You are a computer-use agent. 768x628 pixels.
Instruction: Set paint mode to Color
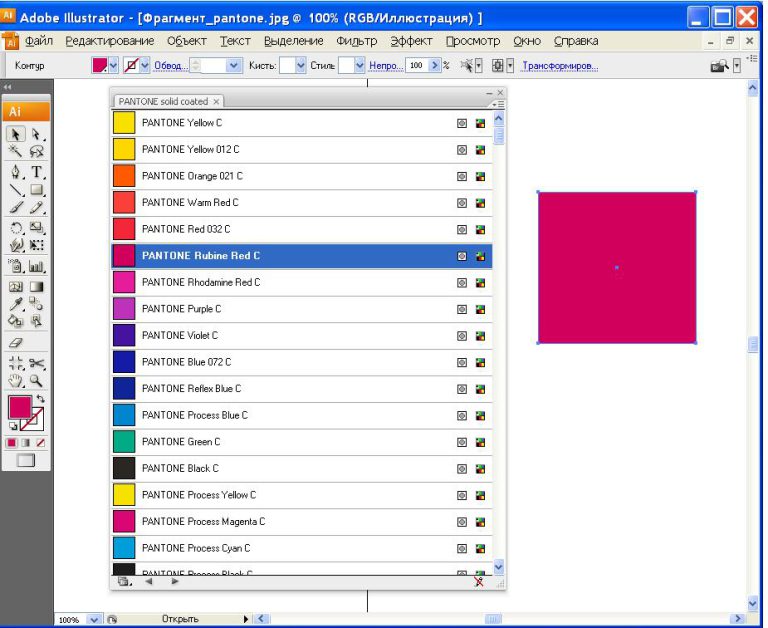pos(11,443)
